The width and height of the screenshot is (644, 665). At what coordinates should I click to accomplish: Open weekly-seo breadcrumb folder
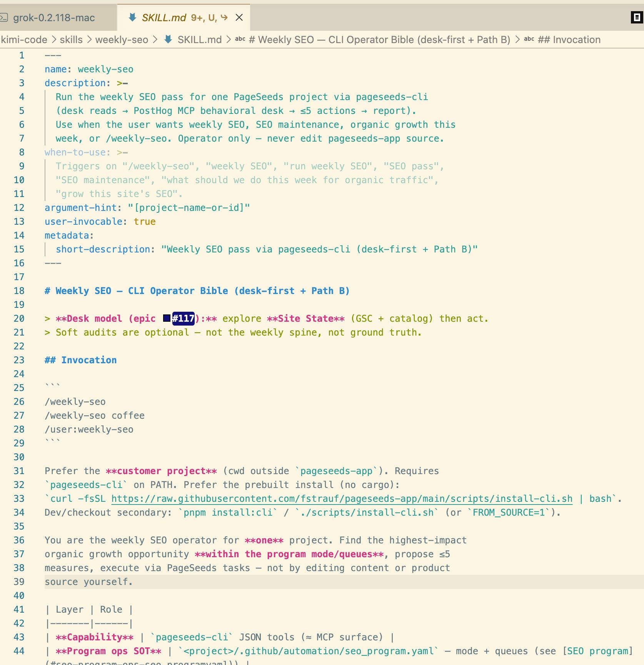click(x=122, y=40)
